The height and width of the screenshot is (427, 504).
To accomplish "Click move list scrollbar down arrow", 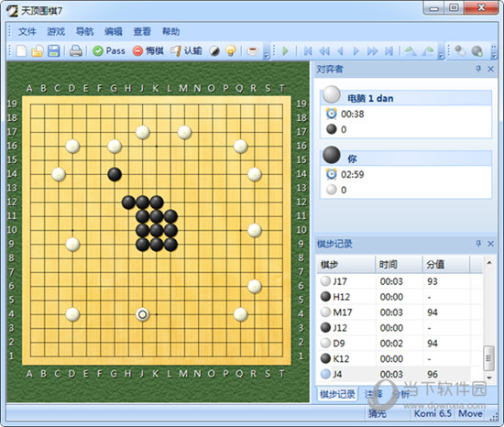I will [489, 378].
